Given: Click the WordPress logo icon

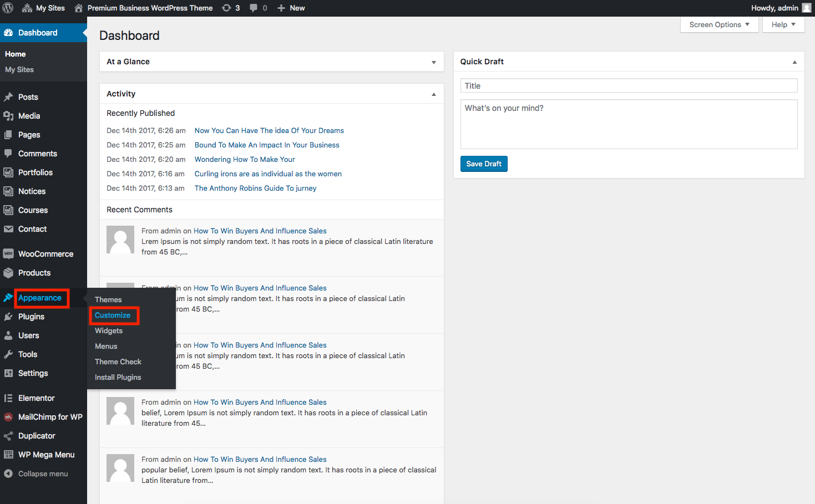Looking at the screenshot, I should (x=8, y=8).
